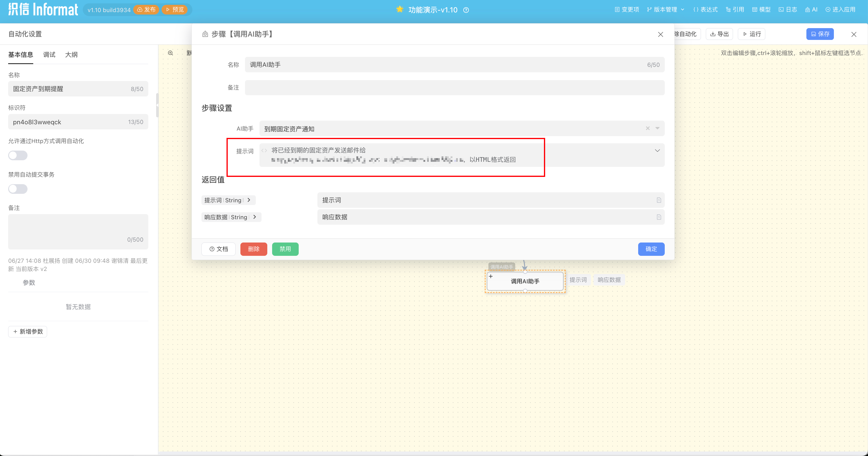868x456 pixels.
Task: Switch to the 调试 tab
Action: [49, 55]
